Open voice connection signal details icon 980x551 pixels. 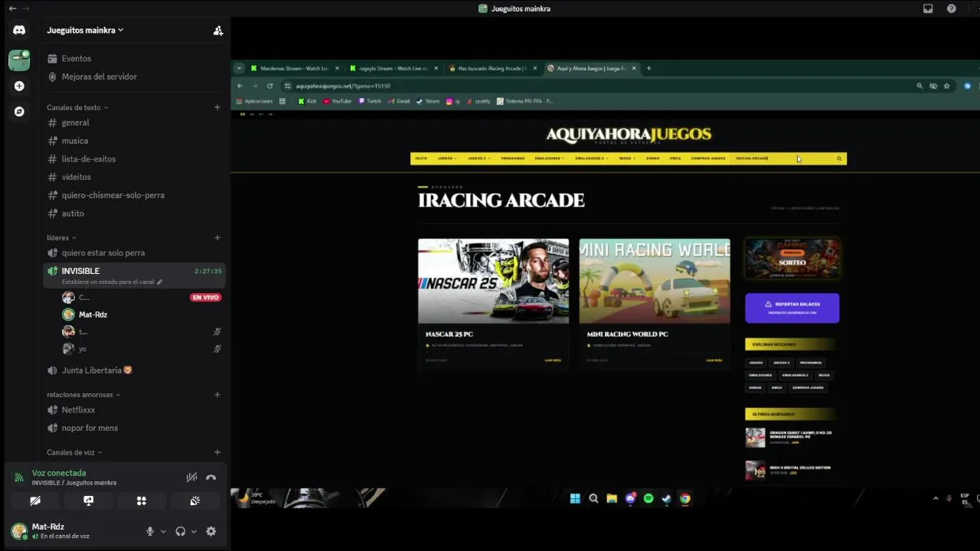19,478
